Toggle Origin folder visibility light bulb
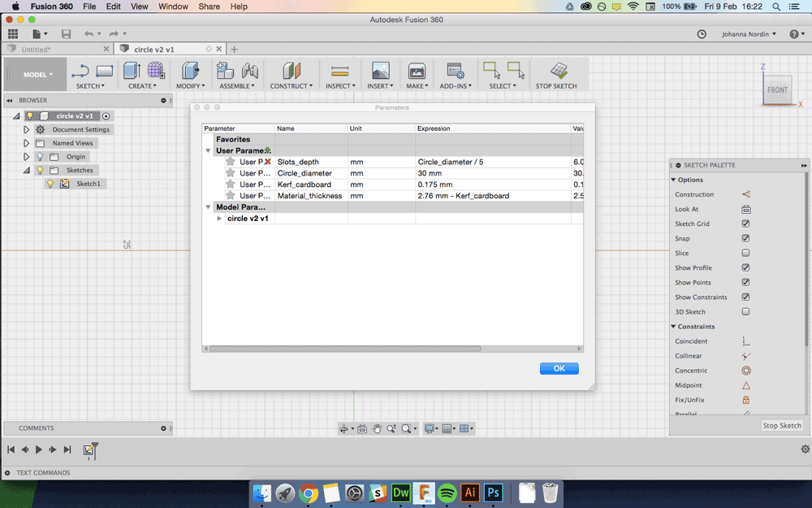 (x=40, y=157)
